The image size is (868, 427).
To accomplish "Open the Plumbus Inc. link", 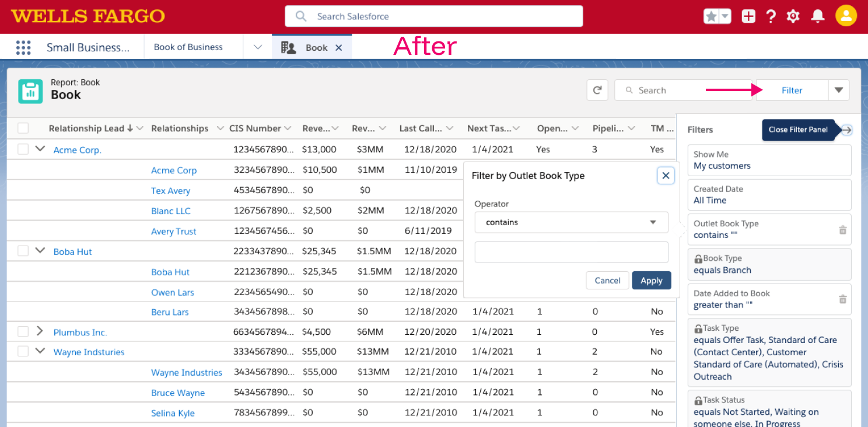I will [80, 332].
